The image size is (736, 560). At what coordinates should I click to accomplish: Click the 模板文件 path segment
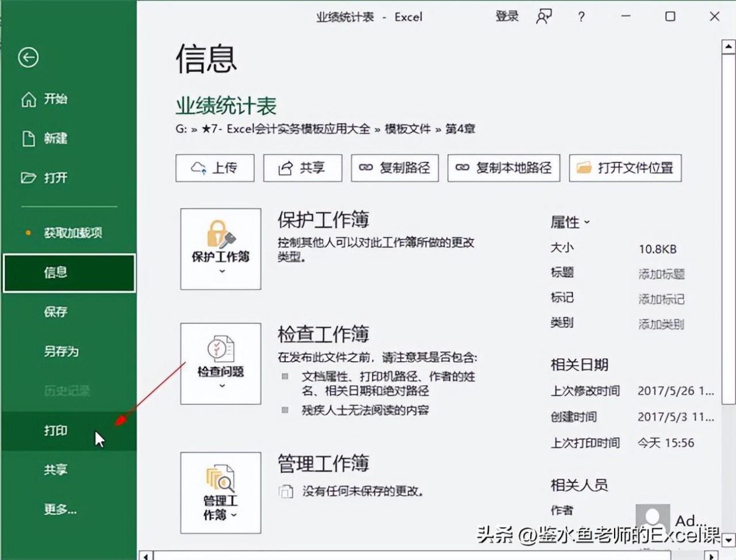(408, 129)
